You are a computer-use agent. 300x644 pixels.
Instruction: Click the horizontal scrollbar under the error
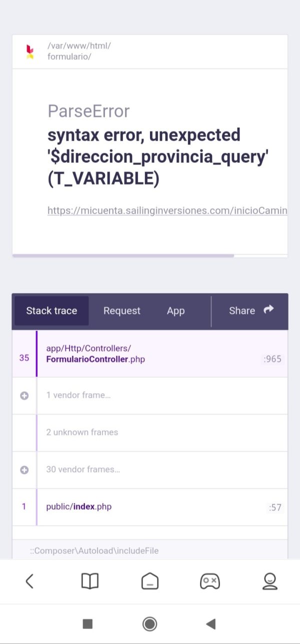click(123, 255)
